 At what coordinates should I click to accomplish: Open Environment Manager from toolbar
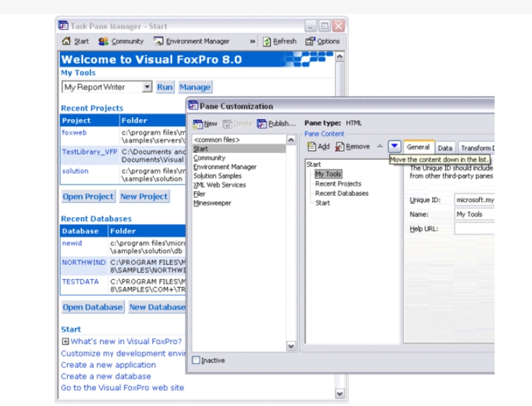pyautogui.click(x=191, y=42)
